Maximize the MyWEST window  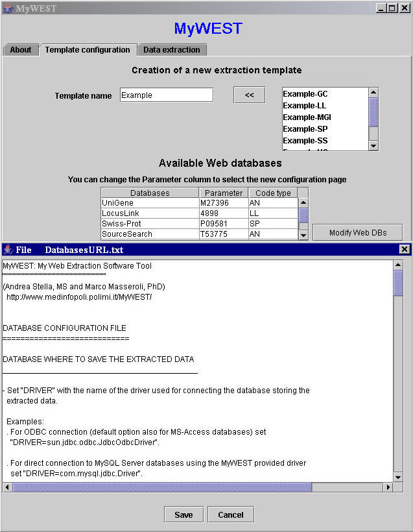(x=392, y=8)
